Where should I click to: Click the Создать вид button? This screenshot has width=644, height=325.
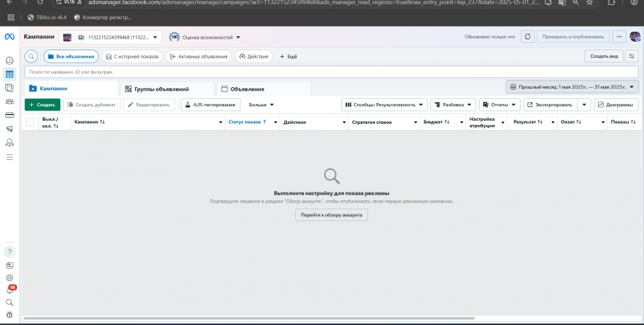[x=604, y=56]
